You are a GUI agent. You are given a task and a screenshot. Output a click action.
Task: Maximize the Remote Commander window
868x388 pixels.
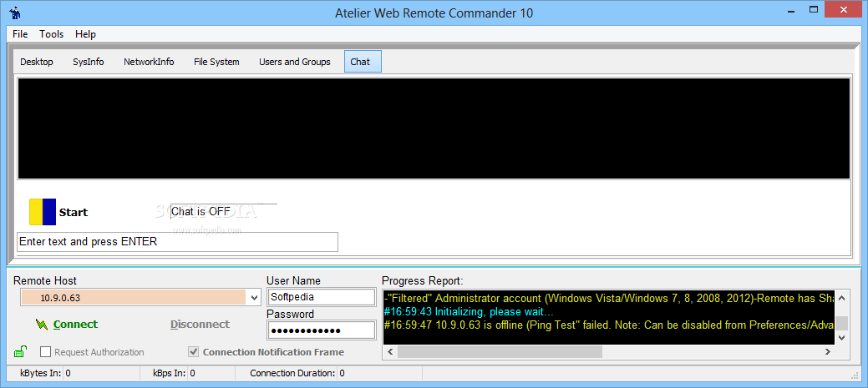tap(814, 9)
